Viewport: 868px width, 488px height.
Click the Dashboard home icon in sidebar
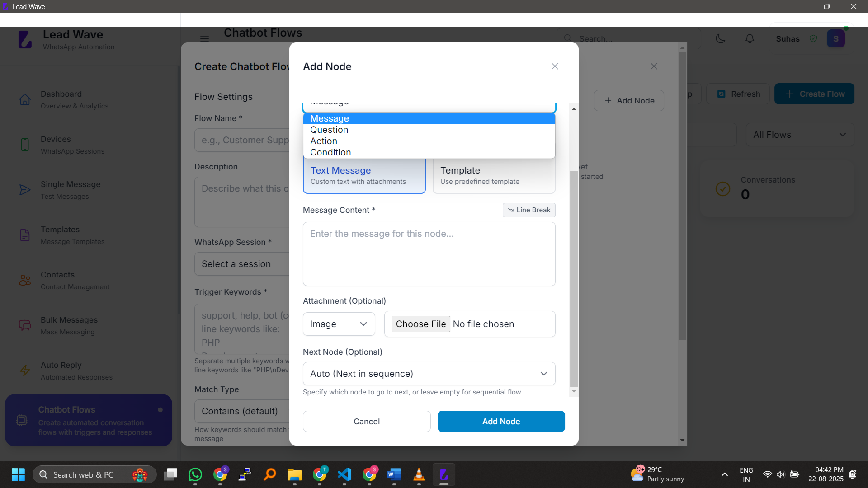coord(25,99)
